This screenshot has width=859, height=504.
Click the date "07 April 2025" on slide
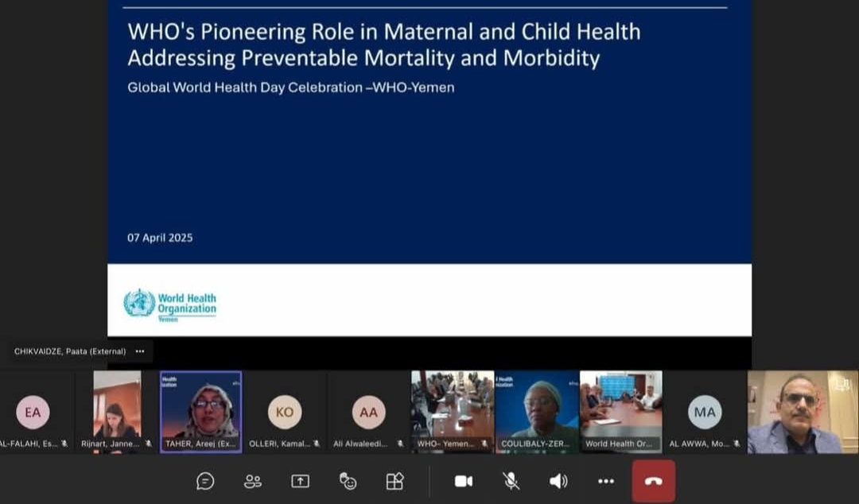(x=160, y=238)
